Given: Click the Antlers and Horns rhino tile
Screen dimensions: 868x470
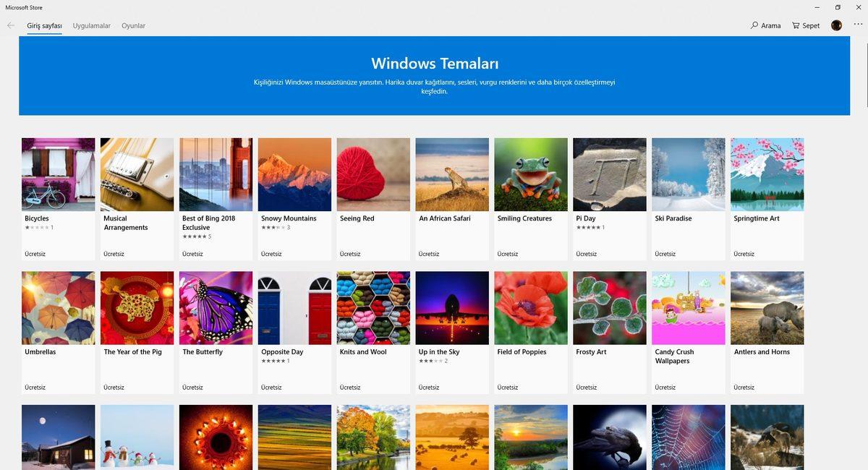Looking at the screenshot, I should click(767, 307).
